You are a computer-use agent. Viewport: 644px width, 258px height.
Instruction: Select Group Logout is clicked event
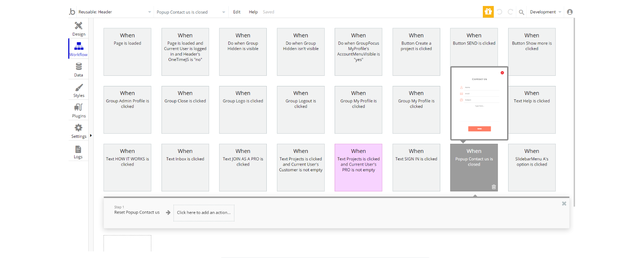tap(301, 110)
